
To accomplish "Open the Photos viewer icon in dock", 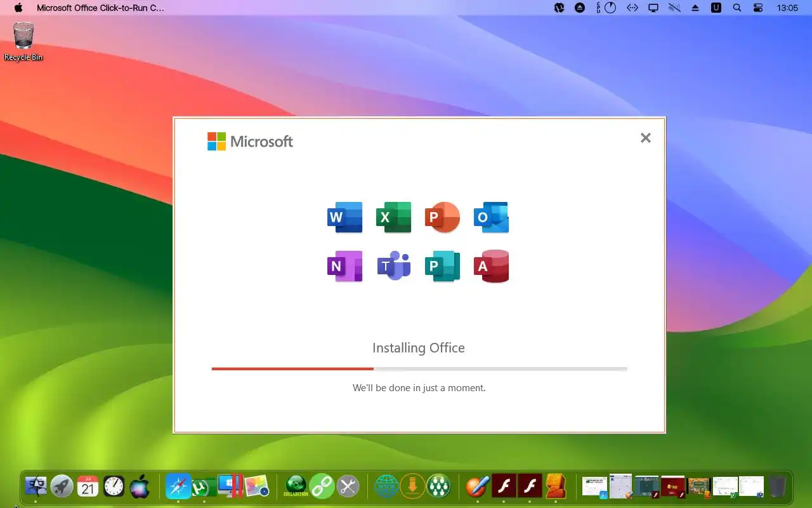I will pyautogui.click(x=257, y=486).
